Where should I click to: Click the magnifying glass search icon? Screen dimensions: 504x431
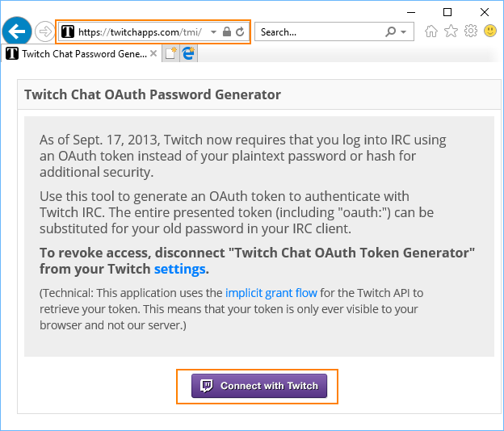pyautogui.click(x=390, y=31)
